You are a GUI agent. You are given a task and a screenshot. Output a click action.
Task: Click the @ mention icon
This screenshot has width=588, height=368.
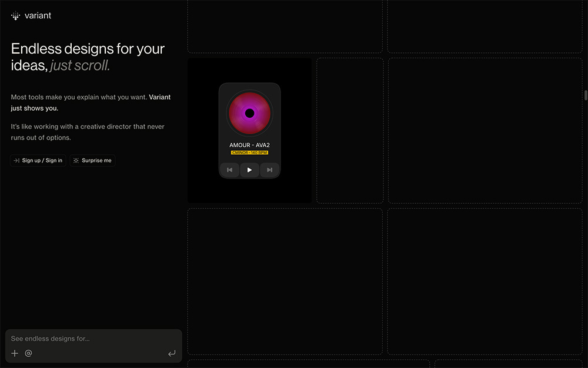pyautogui.click(x=28, y=353)
